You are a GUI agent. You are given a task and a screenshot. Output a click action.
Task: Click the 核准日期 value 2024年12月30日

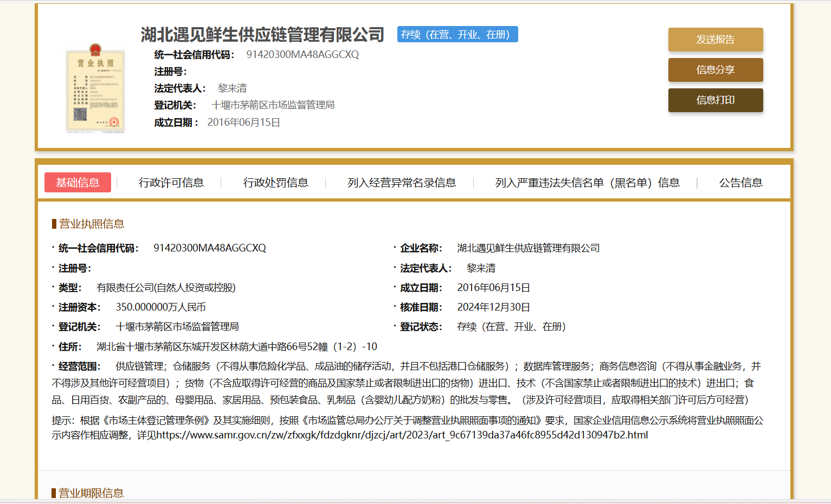pos(493,307)
